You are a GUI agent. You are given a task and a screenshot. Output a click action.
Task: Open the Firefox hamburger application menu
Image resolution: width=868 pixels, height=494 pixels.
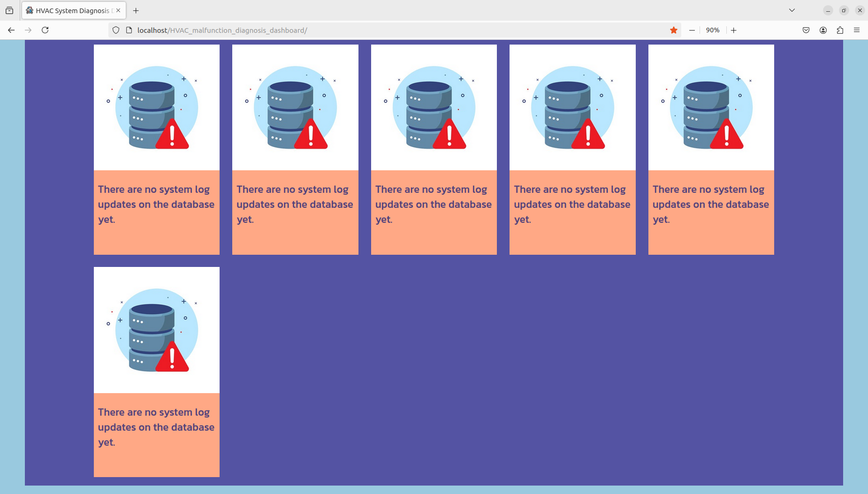(x=857, y=30)
